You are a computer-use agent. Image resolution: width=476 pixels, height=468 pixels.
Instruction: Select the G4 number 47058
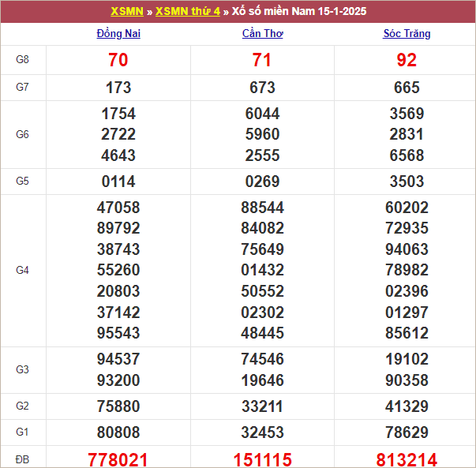point(118,208)
